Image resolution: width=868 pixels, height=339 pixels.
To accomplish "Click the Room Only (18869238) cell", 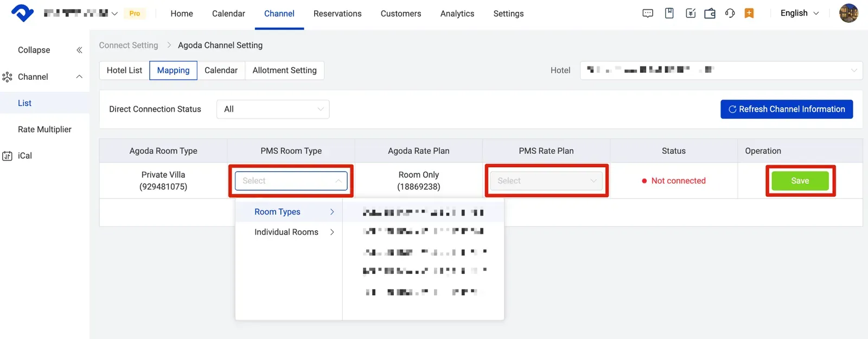I will tap(419, 181).
